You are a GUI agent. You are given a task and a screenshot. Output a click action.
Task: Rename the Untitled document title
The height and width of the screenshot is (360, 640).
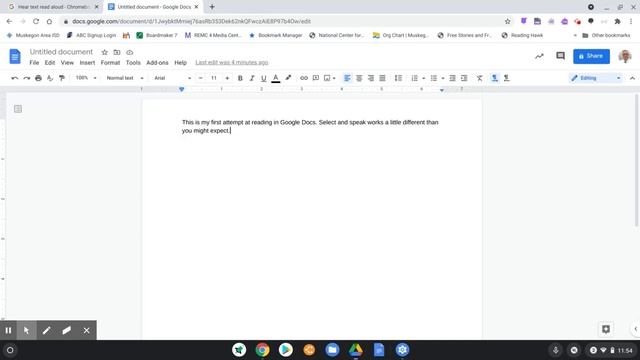point(61,52)
